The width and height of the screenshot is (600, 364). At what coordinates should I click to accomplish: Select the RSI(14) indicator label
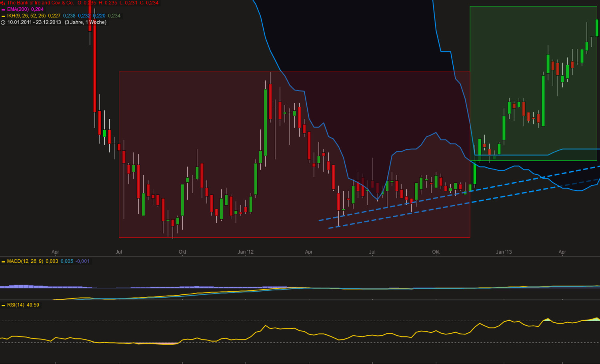tap(16, 305)
